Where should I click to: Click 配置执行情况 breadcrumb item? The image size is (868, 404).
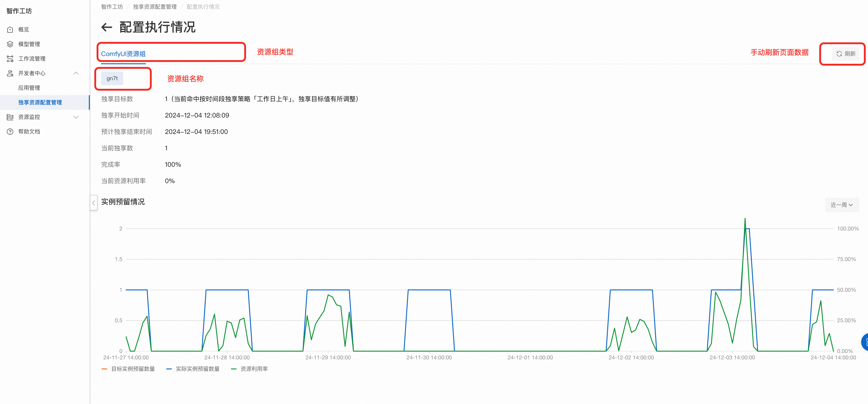[203, 7]
